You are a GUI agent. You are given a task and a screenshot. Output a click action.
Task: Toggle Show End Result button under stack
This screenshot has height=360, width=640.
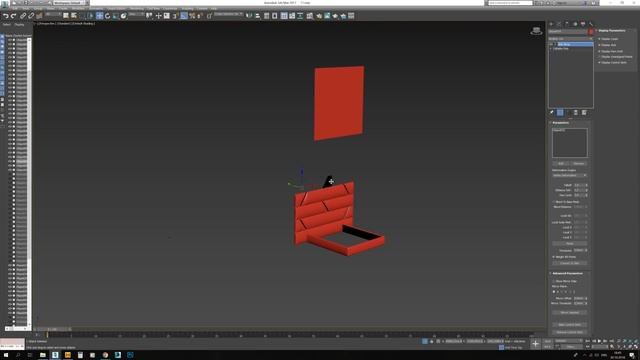click(560, 113)
